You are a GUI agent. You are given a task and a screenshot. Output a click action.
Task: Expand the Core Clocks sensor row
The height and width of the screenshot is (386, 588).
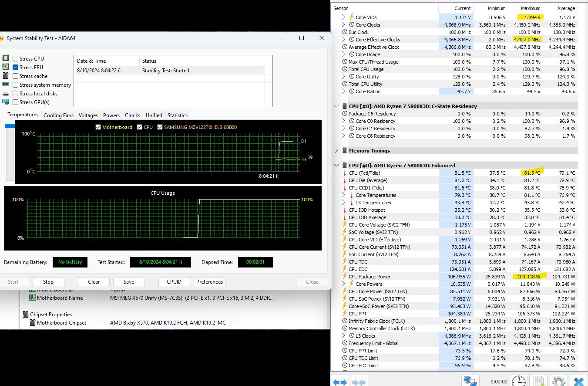click(x=343, y=25)
